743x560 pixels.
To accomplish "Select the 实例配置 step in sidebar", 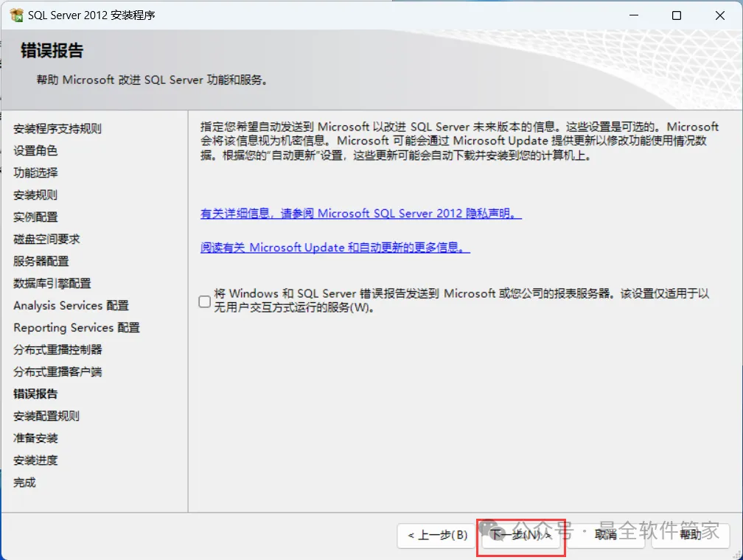I will (35, 217).
